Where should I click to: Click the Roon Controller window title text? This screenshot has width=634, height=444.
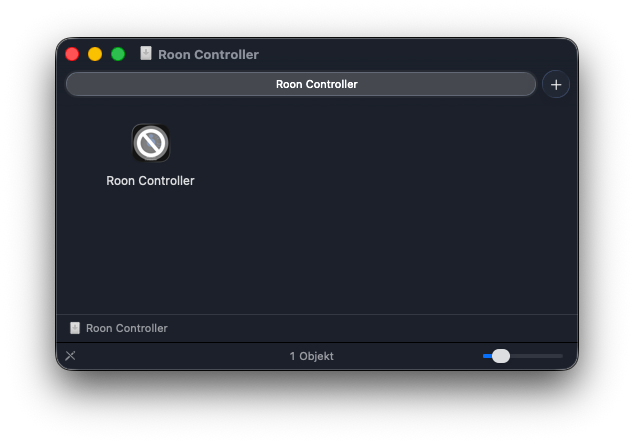point(208,54)
